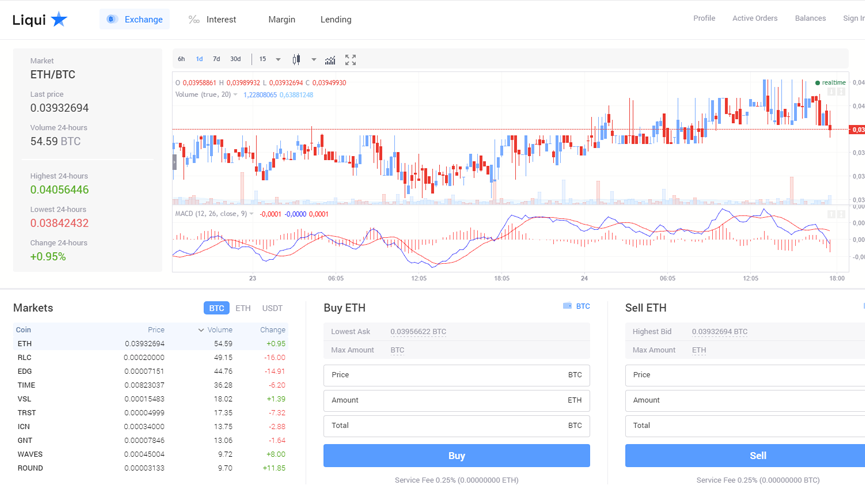Open the Balances page

pos(810,18)
